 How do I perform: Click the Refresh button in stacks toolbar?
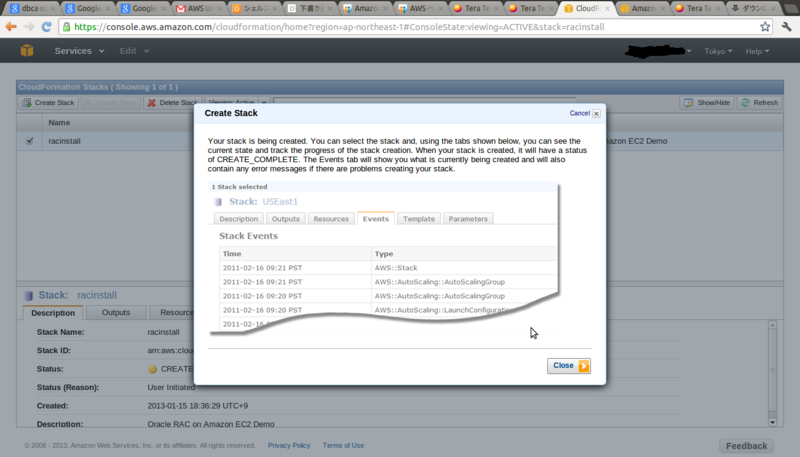pos(760,103)
